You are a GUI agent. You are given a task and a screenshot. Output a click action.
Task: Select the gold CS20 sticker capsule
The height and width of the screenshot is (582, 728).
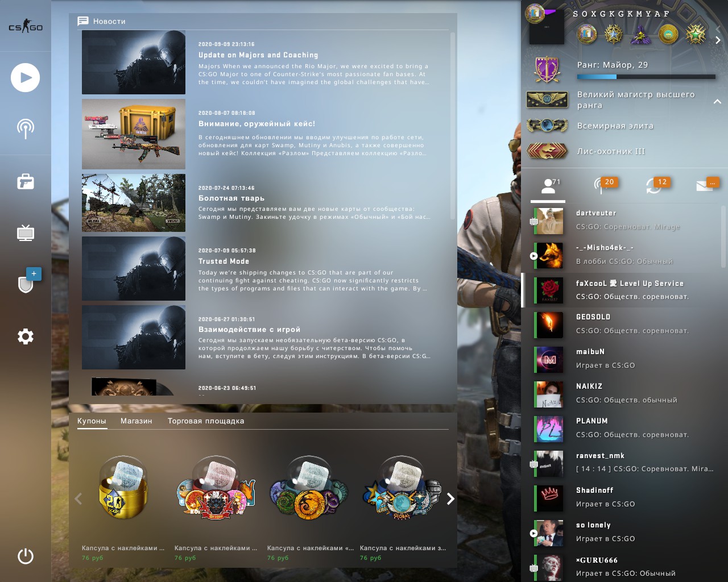coord(123,488)
